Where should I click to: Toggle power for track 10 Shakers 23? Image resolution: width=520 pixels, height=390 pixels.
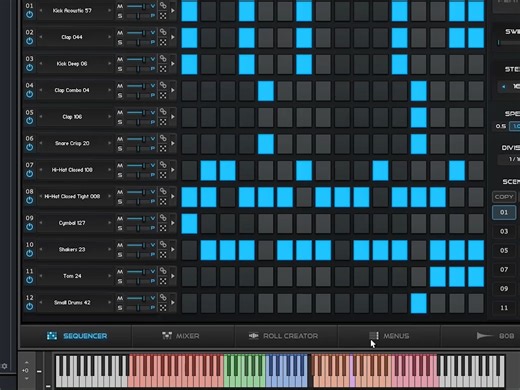pyautogui.click(x=29, y=253)
